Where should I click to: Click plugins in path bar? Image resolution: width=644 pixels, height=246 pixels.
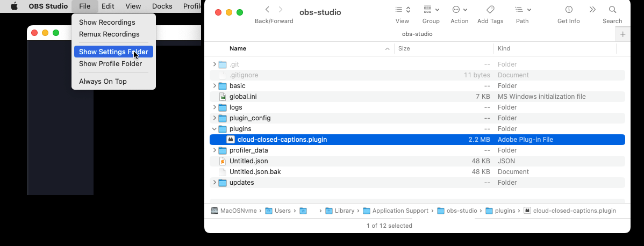[x=500, y=211]
